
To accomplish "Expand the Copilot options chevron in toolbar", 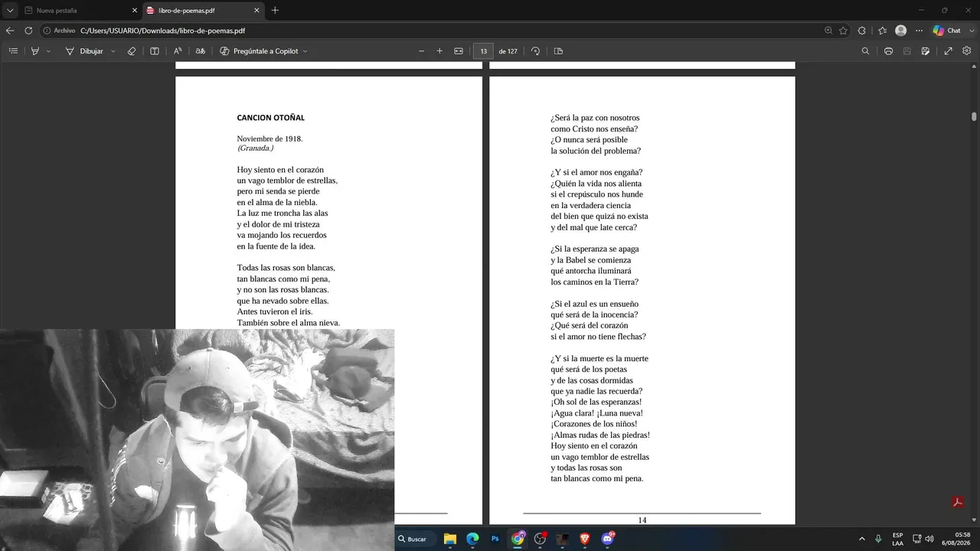I will pyautogui.click(x=305, y=51).
